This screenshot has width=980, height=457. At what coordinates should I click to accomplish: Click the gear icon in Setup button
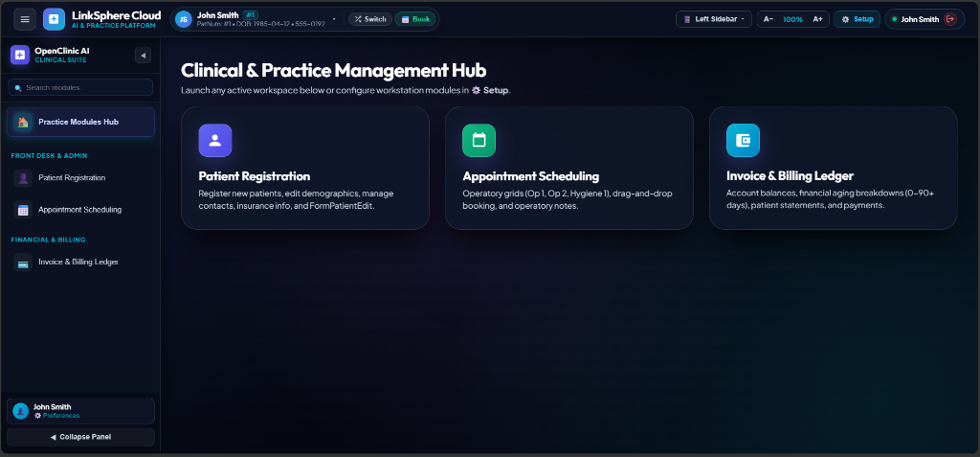coord(846,19)
